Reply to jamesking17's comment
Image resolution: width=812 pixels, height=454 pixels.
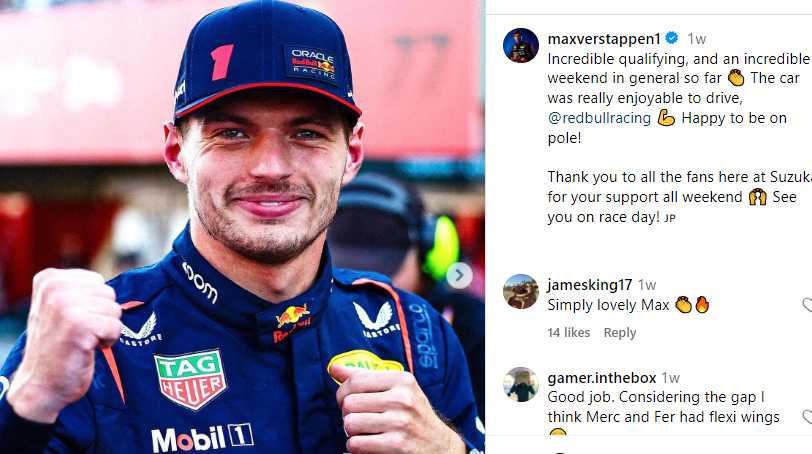[620, 332]
